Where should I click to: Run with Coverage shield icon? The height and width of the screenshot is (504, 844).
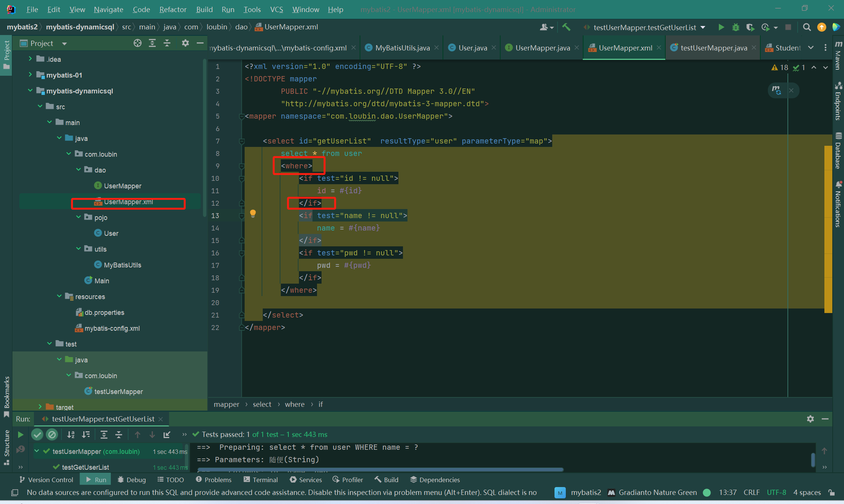(x=750, y=27)
